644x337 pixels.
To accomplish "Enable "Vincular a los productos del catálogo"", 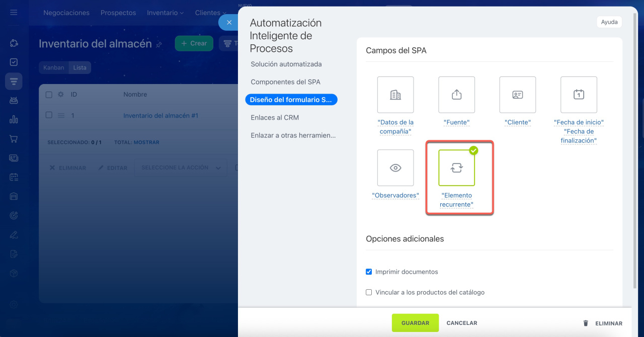I will 369,292.
